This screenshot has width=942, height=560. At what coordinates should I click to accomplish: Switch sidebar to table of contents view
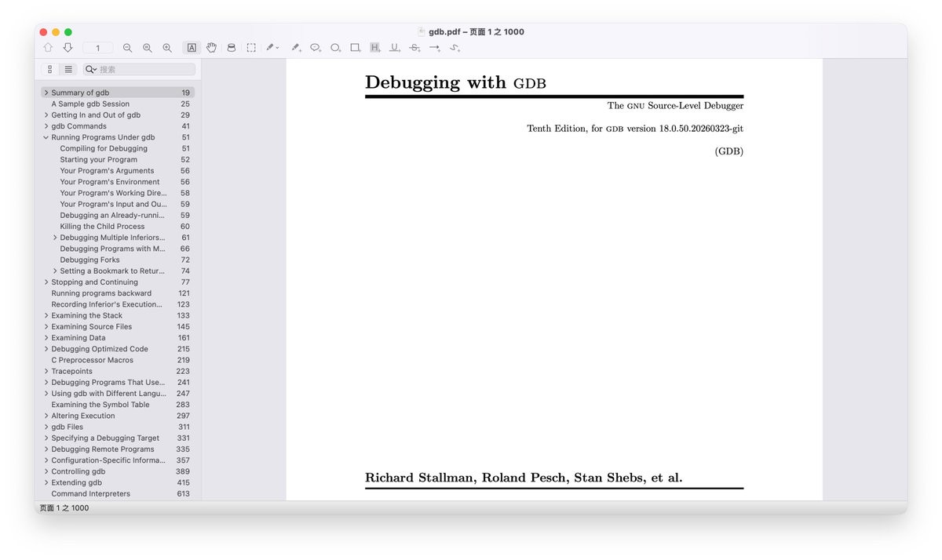tap(68, 69)
